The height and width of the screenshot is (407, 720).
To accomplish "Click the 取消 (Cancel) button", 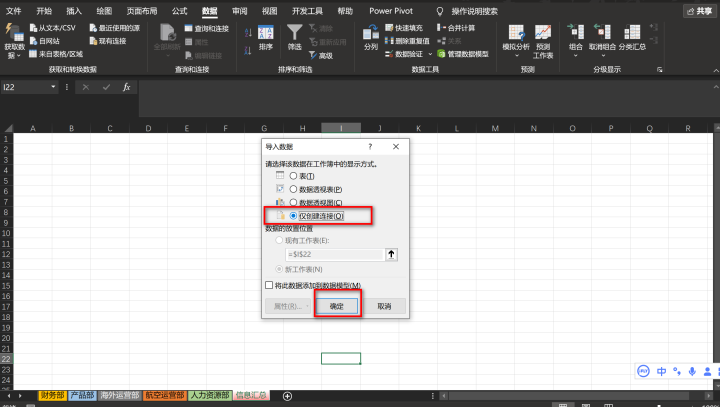I will pyautogui.click(x=384, y=306).
